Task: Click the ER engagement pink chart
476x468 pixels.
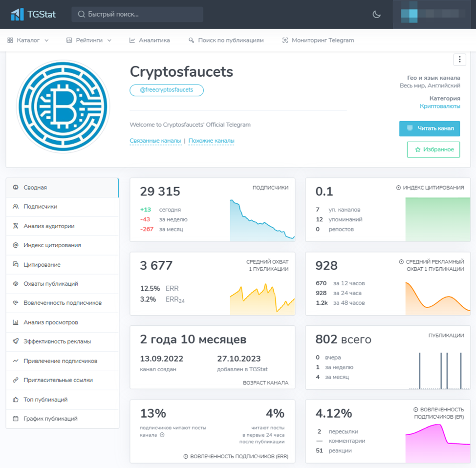Action: (x=438, y=443)
